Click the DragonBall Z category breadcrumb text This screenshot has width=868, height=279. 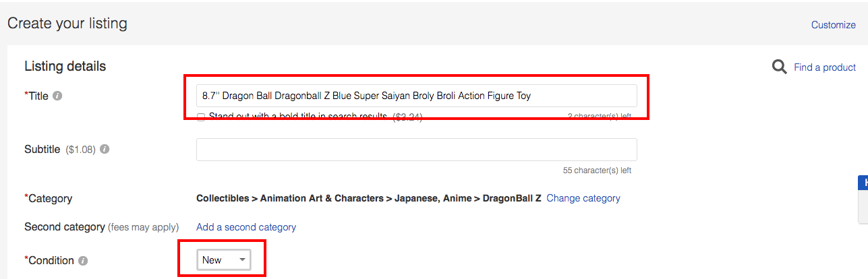512,198
